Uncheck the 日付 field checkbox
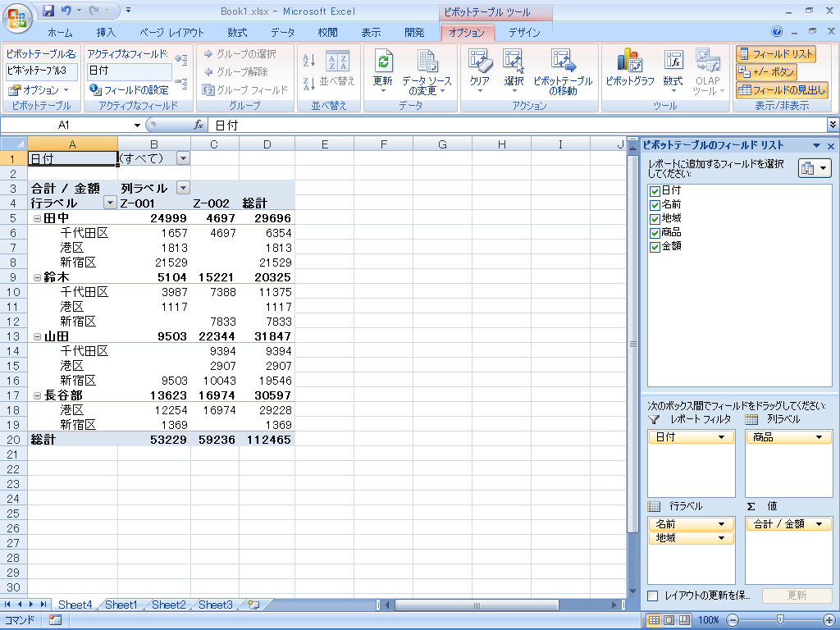The height and width of the screenshot is (630, 840). pyautogui.click(x=655, y=190)
